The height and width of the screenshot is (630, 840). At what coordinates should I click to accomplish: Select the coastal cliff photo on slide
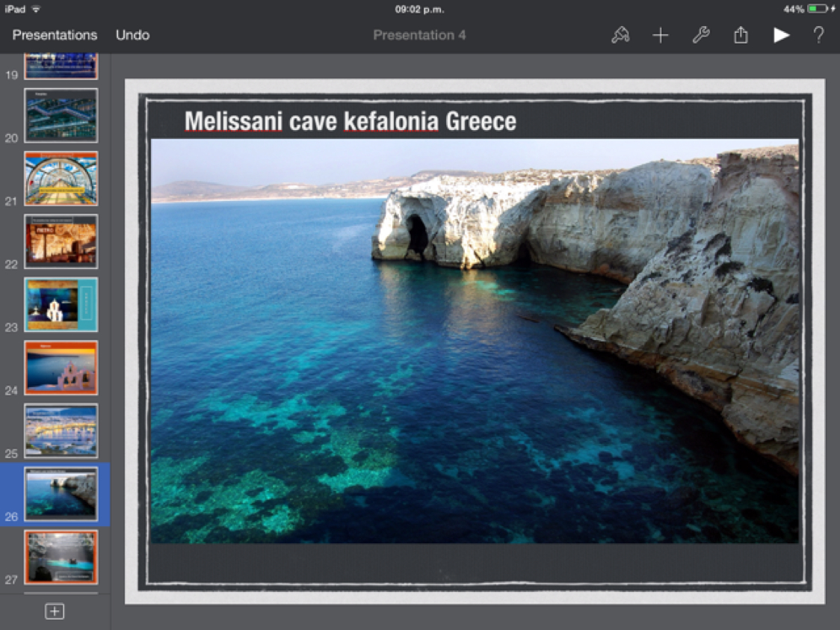click(475, 340)
